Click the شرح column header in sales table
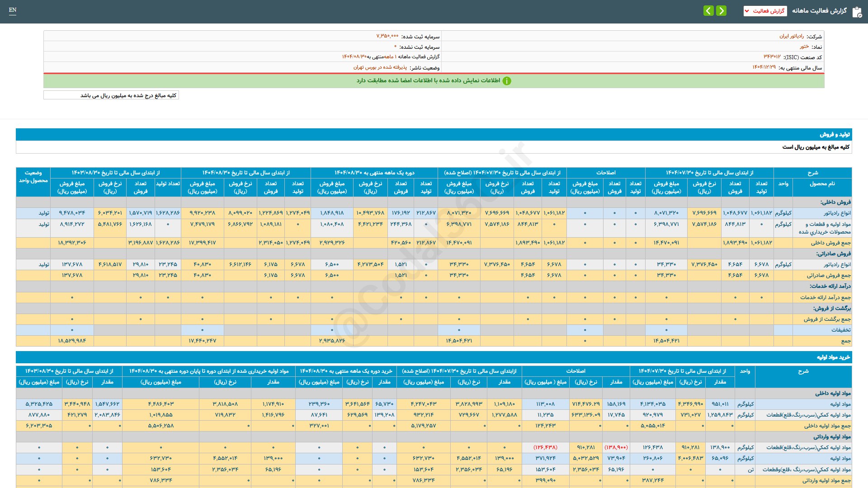The height and width of the screenshot is (488, 868). 812,173
